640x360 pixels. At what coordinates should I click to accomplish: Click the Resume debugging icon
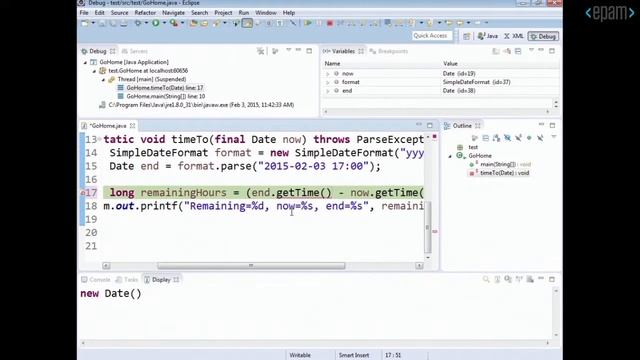point(308,23)
